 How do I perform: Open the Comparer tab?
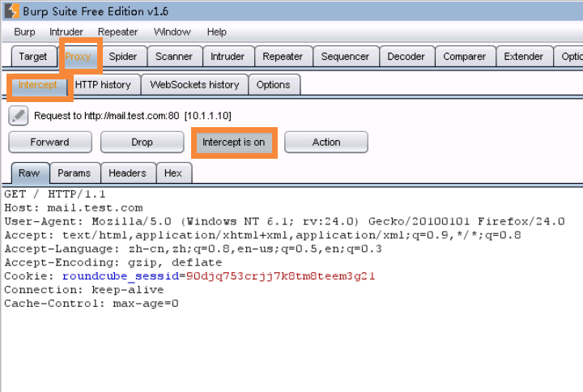coord(465,57)
